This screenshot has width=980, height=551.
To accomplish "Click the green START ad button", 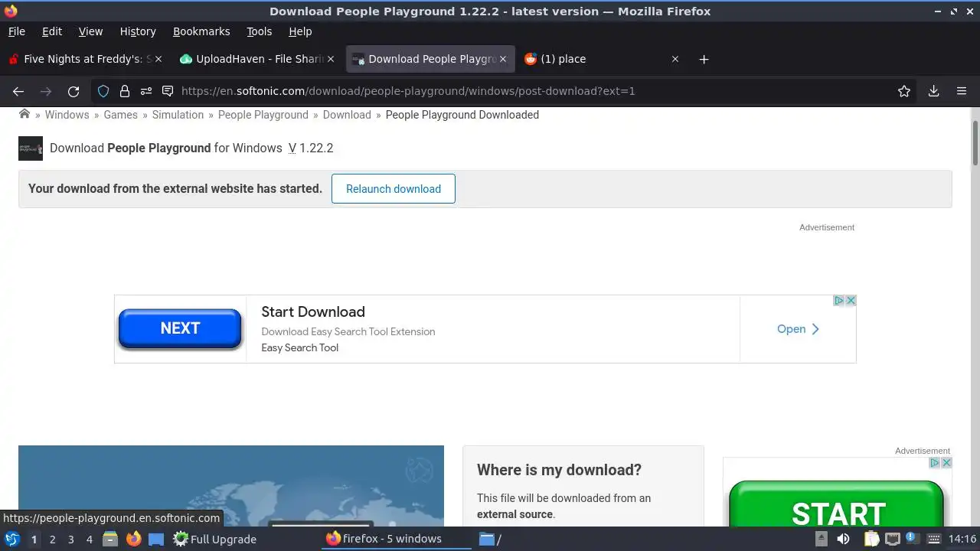I will pos(837,503).
